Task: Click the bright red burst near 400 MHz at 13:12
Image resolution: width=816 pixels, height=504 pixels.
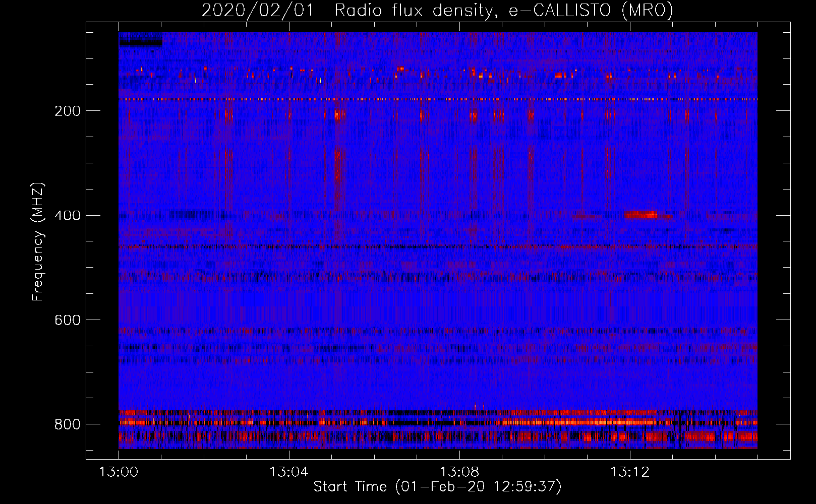Action: tap(641, 215)
